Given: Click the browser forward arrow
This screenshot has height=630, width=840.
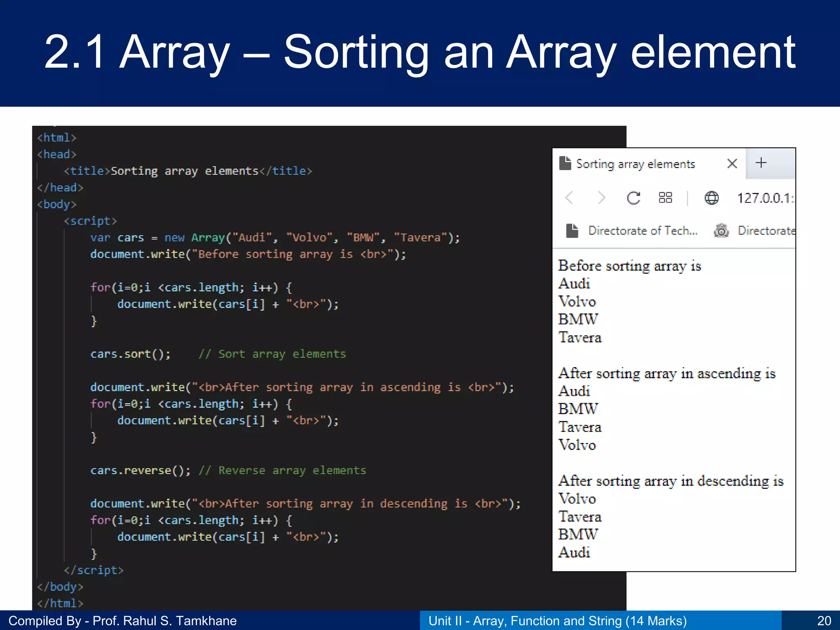Looking at the screenshot, I should pos(601,198).
